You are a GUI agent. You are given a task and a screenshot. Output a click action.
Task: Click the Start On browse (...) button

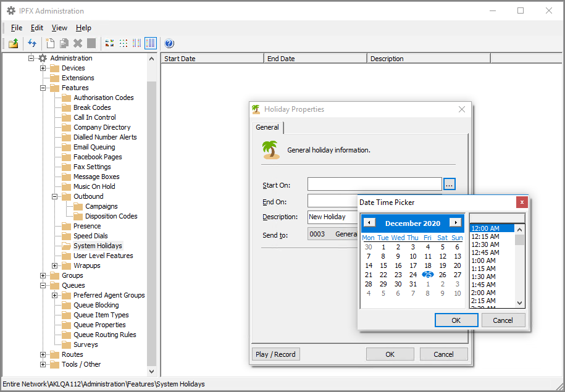pos(450,184)
